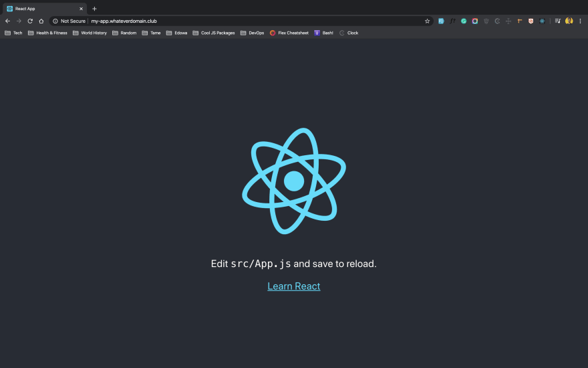Open the grey circular clock extension
The image size is (588, 368).
coord(497,21)
